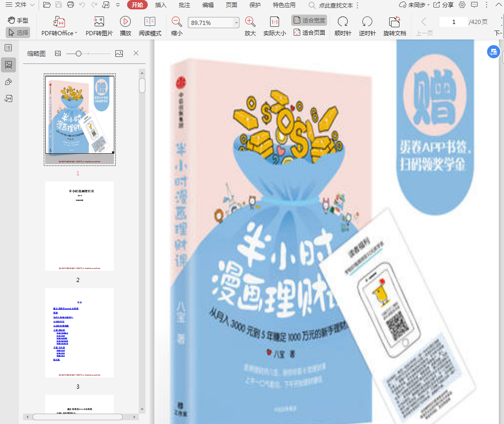
Task: Rotate view 逆时针 counterclockwise
Action: 367,26
